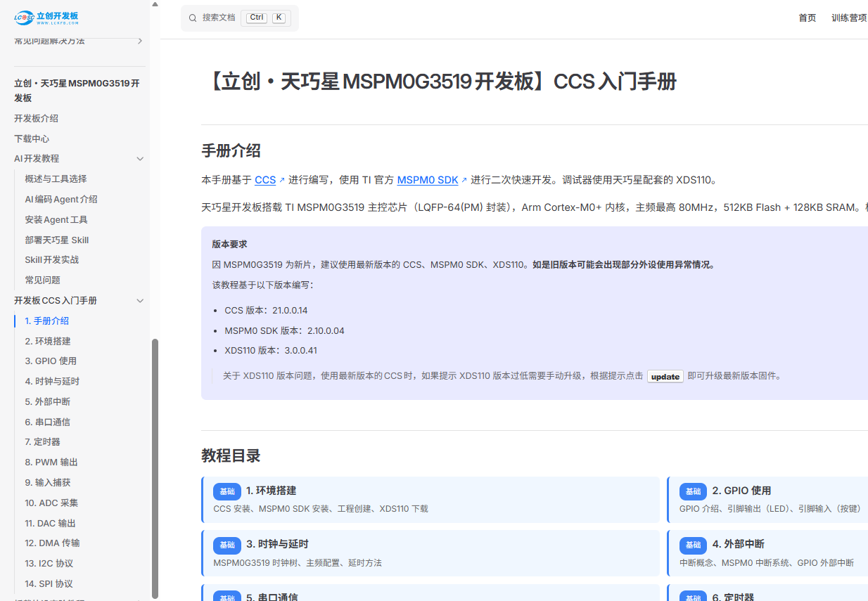Open 安装Agent工具 page
The height and width of the screenshot is (601, 868).
coord(56,220)
